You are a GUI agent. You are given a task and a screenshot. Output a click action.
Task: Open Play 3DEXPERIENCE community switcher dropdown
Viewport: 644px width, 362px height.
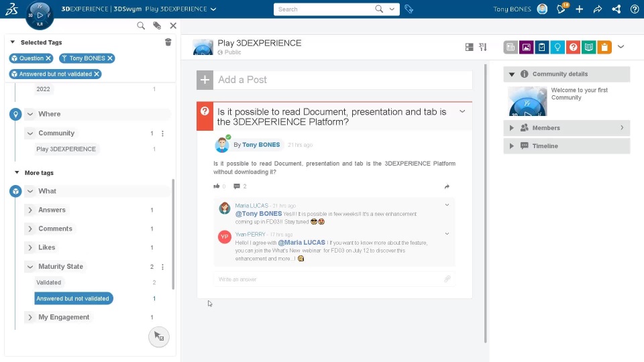pos(213,9)
